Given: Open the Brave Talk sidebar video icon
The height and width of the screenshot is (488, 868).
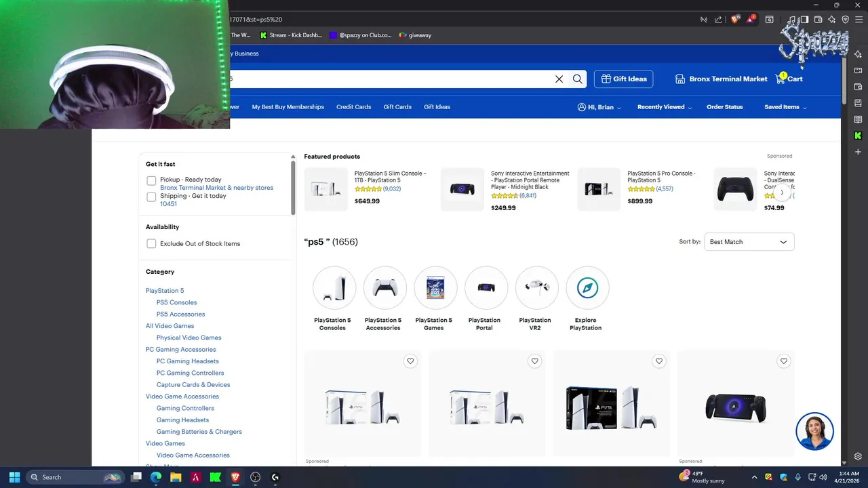Looking at the screenshot, I should pyautogui.click(x=858, y=70).
